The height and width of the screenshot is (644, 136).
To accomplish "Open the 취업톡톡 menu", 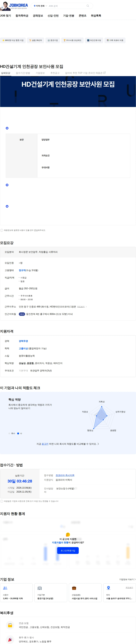I will click(96, 16).
